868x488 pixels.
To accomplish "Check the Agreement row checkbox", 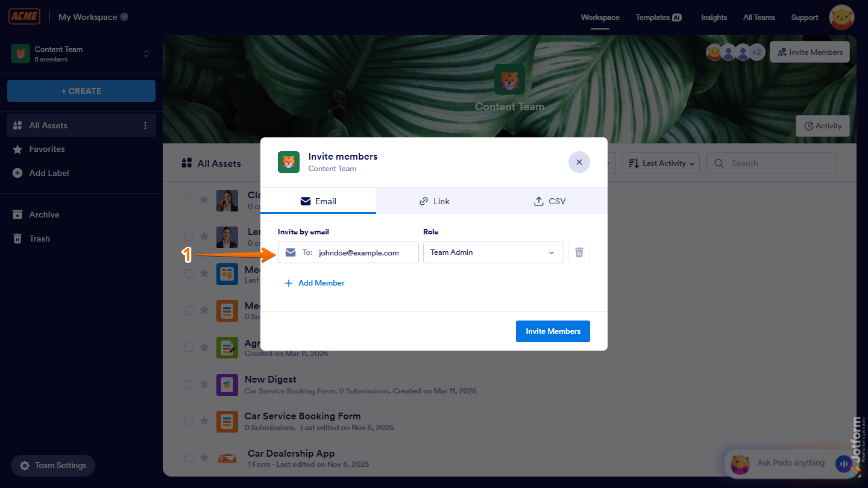I will pyautogui.click(x=189, y=347).
